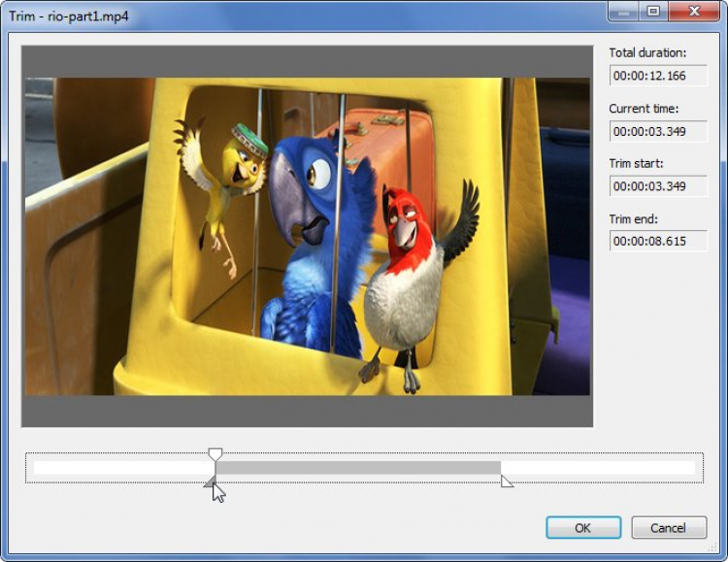This screenshot has width=728, height=562.
Task: Click the Total duration field
Action: 658,76
